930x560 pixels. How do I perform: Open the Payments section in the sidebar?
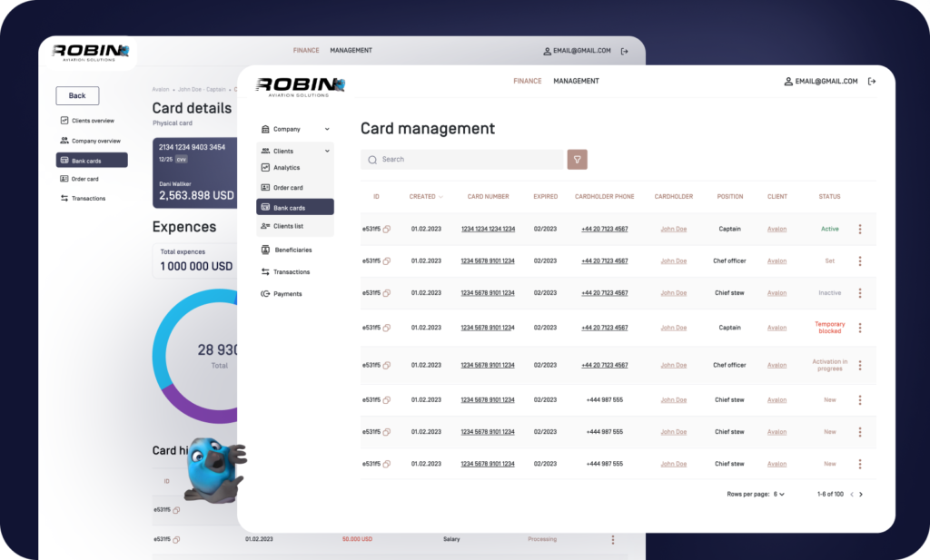[x=287, y=294]
